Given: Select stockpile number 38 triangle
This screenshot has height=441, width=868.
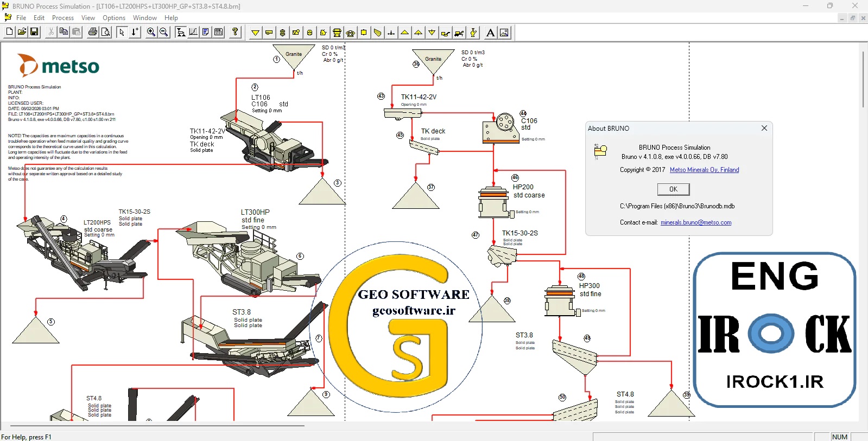Looking at the screenshot, I should 492,309.
